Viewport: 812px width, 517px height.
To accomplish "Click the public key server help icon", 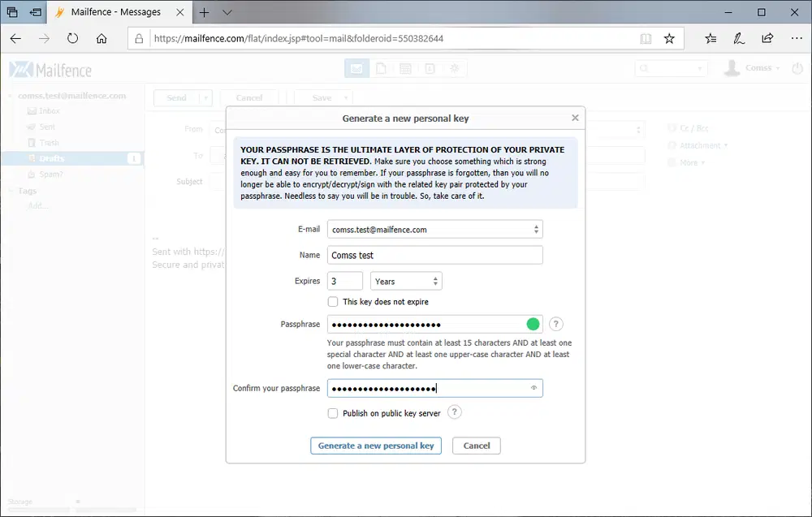I will click(454, 412).
